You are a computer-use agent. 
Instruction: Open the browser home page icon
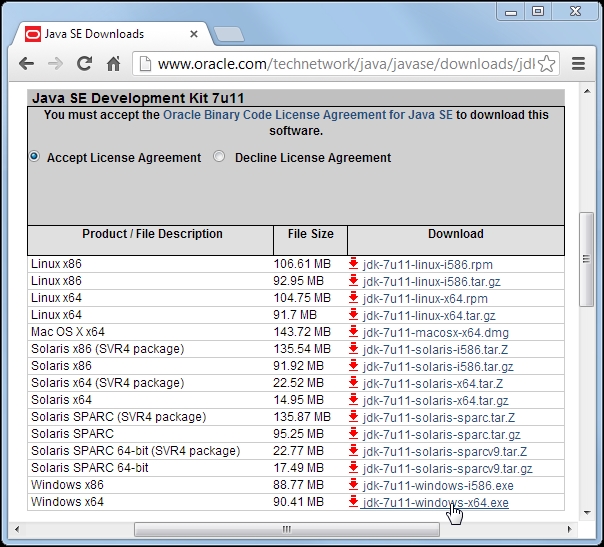pos(113,64)
